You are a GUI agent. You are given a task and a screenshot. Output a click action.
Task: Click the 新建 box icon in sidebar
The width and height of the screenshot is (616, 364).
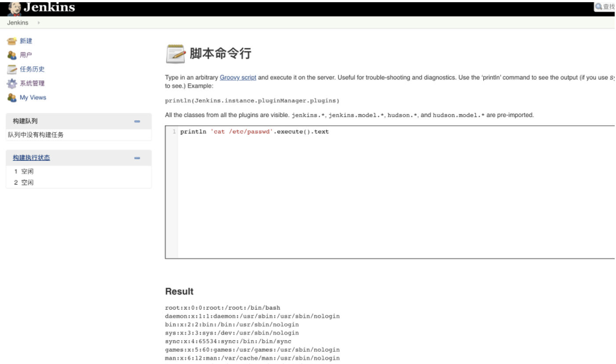(12, 41)
